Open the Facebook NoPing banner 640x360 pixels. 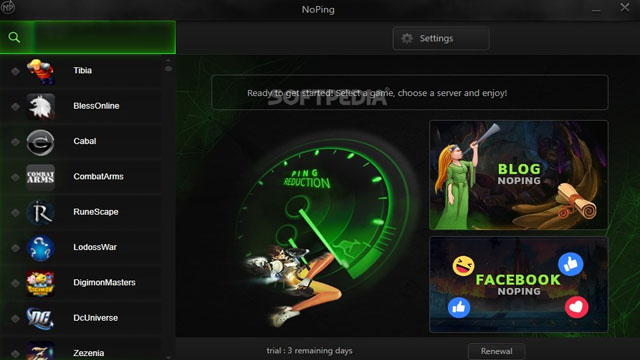(519, 284)
